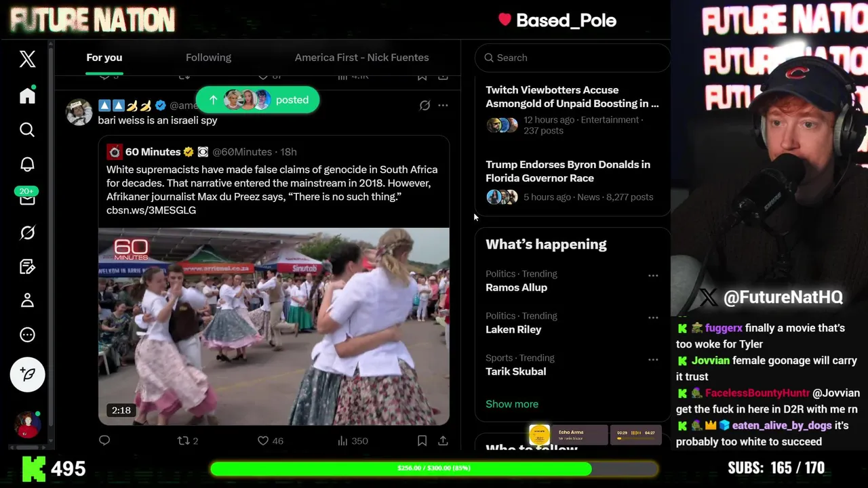The image size is (868, 488).
Task: Click the Echo Arma music player widget
Action: 595,434
